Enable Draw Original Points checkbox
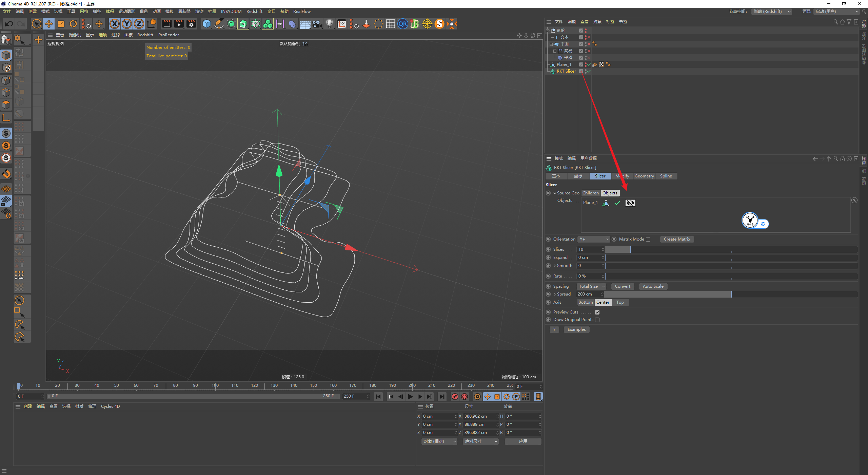The image size is (868, 475). point(597,320)
